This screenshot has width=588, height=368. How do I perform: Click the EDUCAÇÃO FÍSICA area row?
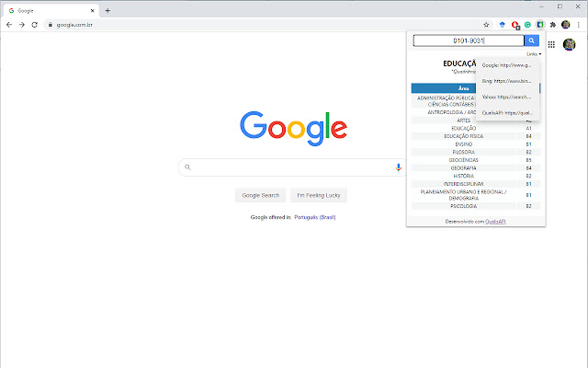coord(476,136)
